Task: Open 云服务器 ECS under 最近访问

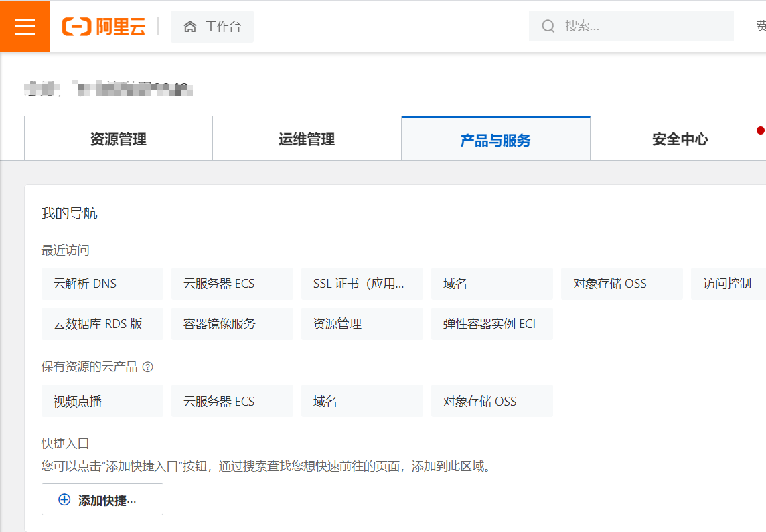Action: coord(232,284)
